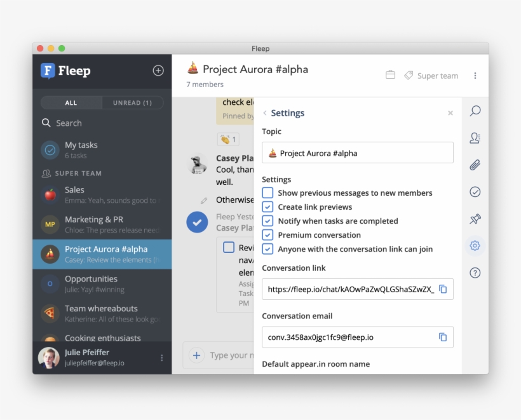This screenshot has height=420, width=521.
Task: Click Casey's profile picture in chat
Action: [197, 164]
